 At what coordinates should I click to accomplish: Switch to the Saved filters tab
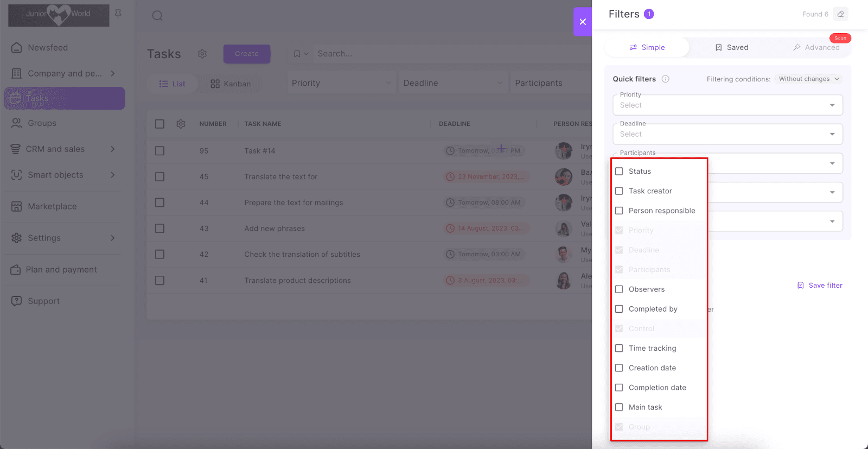pyautogui.click(x=731, y=48)
